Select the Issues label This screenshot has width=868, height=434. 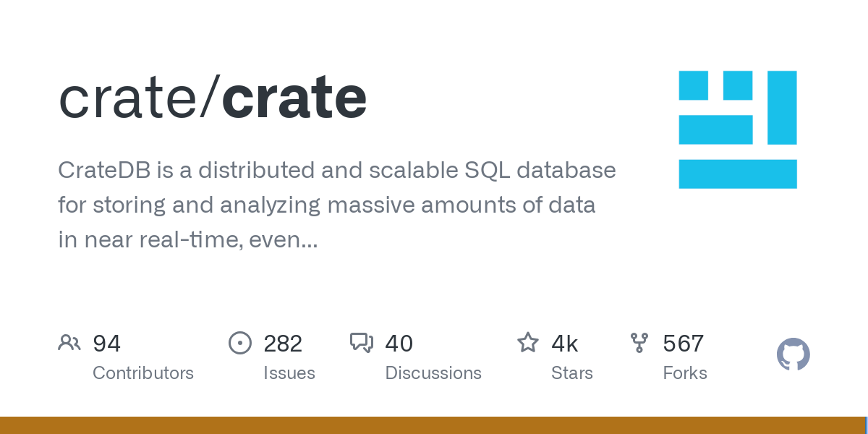(x=289, y=373)
